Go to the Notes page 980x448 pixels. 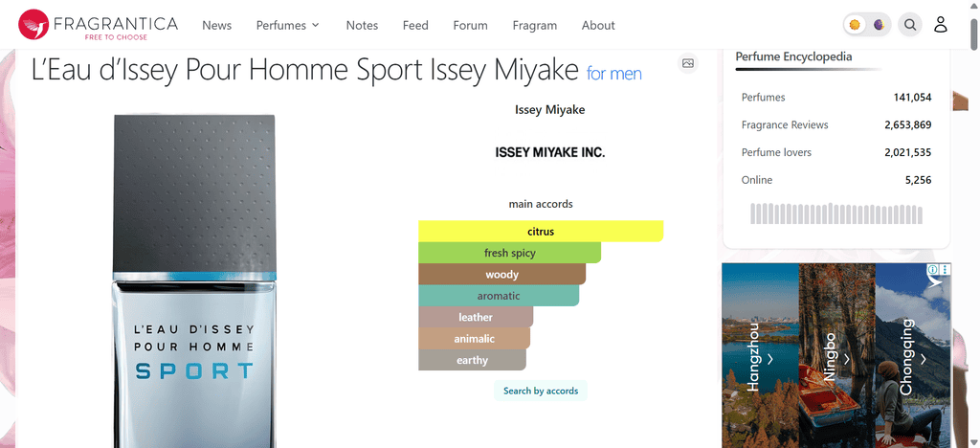(x=362, y=26)
